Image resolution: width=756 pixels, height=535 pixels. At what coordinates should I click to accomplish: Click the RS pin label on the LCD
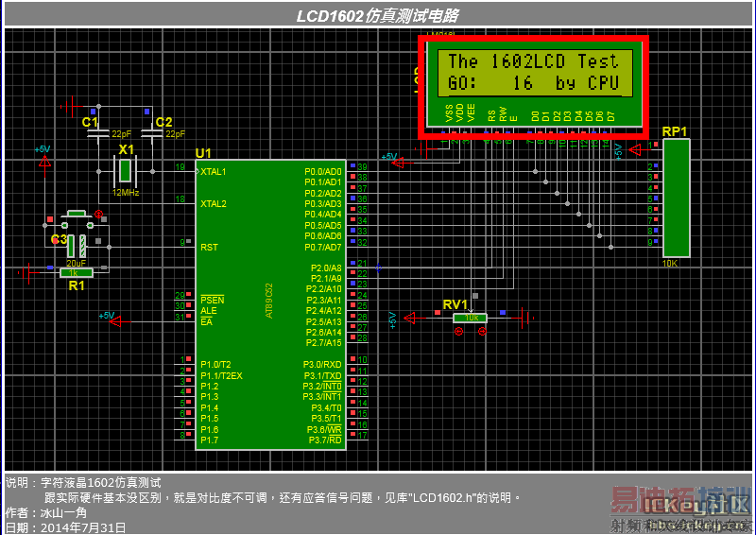coord(491,115)
